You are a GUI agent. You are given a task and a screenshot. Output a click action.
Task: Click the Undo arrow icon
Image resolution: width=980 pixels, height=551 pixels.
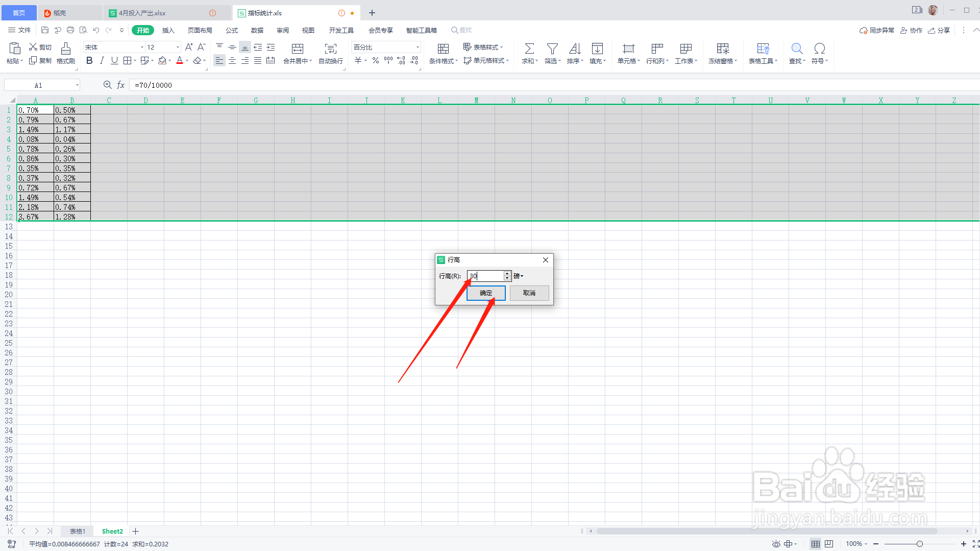[x=96, y=30]
